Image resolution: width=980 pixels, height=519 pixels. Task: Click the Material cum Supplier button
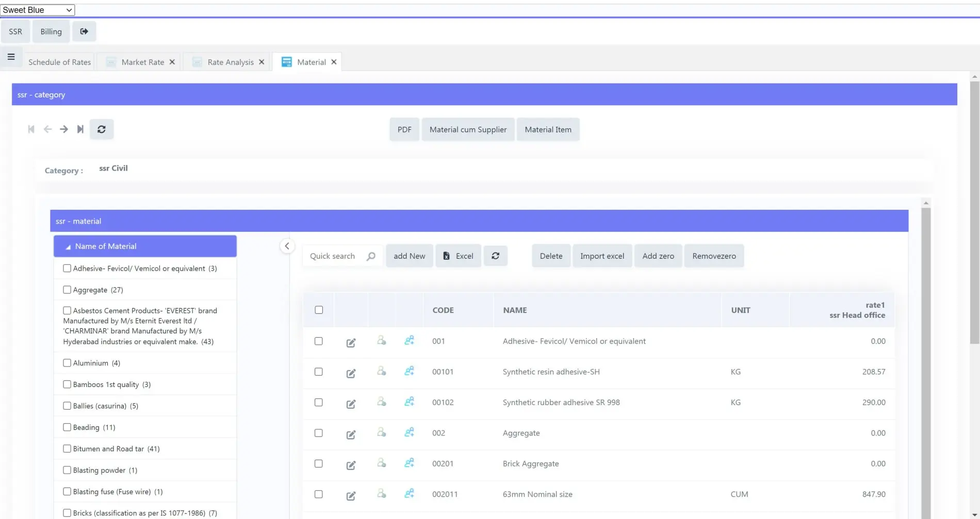pyautogui.click(x=467, y=129)
